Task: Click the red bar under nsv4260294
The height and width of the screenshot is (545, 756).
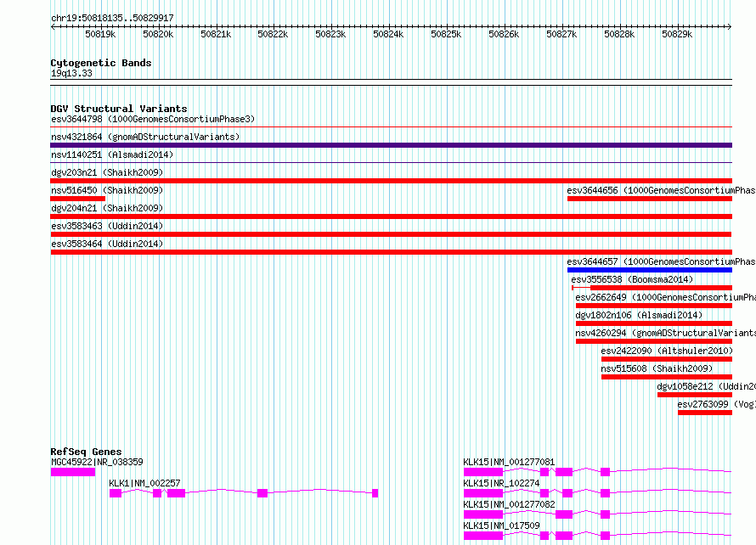Action: coord(654,341)
